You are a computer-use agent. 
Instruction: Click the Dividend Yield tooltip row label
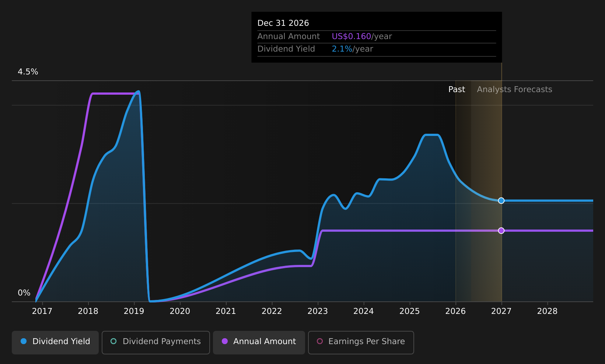coord(286,49)
